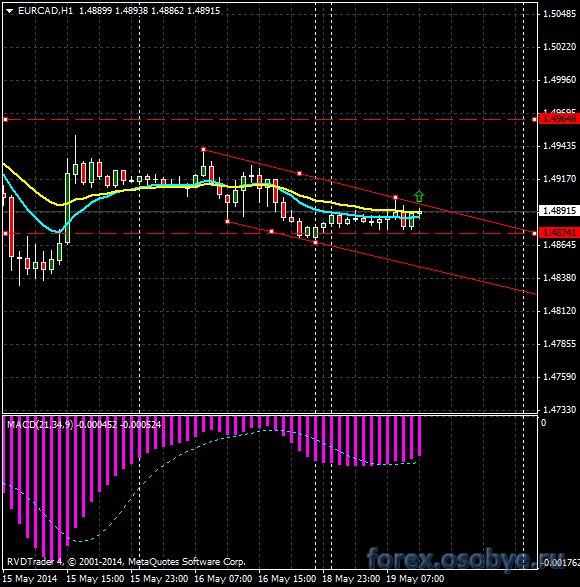
Task: Click the MACD(21,34,9) indicator label
Action: point(40,425)
